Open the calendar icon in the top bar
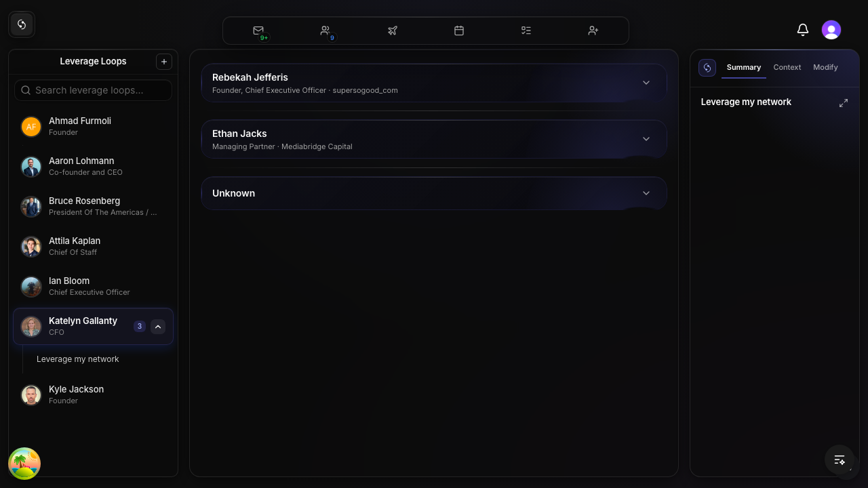The width and height of the screenshot is (868, 488). 459,30
